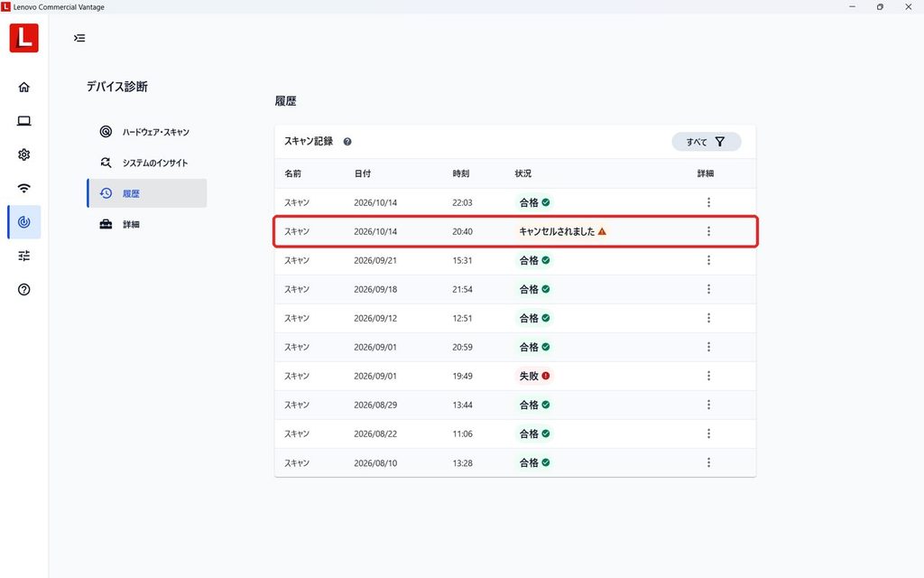Open the sliders preferences icon in sidebar
This screenshot has height=578, width=924.
[x=23, y=256]
